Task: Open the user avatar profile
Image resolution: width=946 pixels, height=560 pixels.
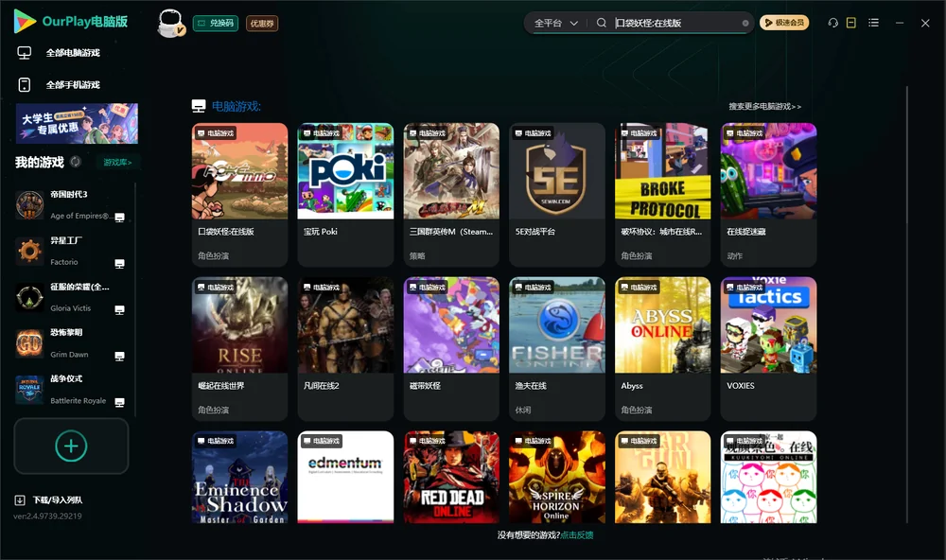Action: click(x=170, y=23)
